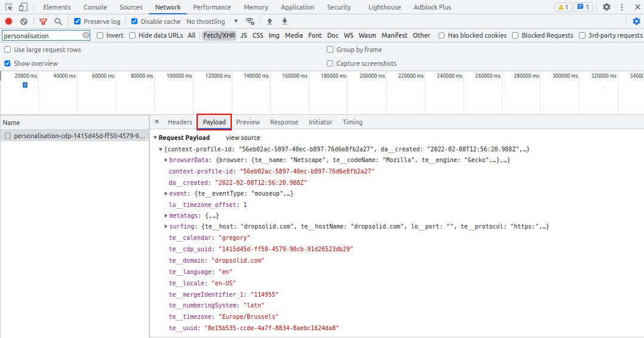Viewport: 644px width, 338px height.
Task: Open the Timing tab
Action: pyautogui.click(x=352, y=122)
